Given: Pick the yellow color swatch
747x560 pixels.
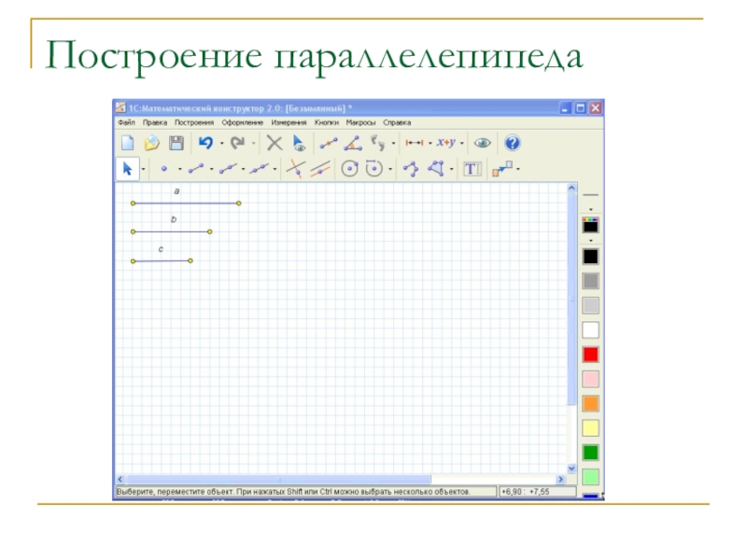Looking at the screenshot, I should tap(591, 427).
